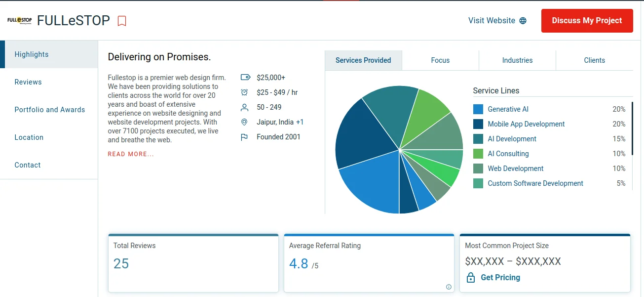Click the flag icon beside Founded 2001
This screenshot has height=297, width=644.
point(244,137)
